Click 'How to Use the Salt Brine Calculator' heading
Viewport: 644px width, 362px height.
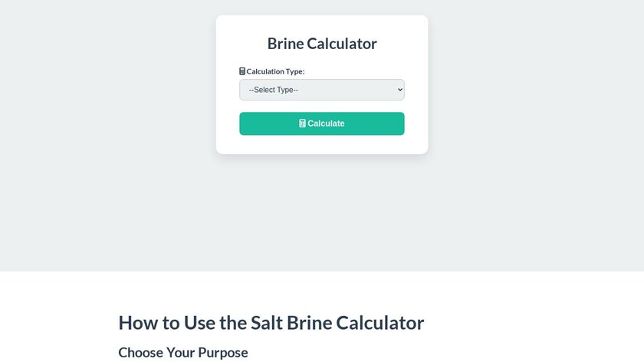271,323
